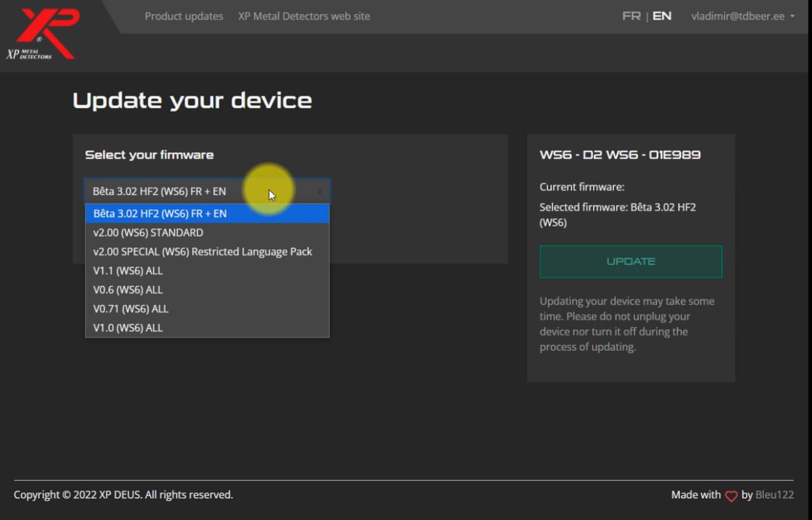The image size is (812, 520).
Task: Select V0.71 (WS6) ALL firmware
Action: pos(207,309)
